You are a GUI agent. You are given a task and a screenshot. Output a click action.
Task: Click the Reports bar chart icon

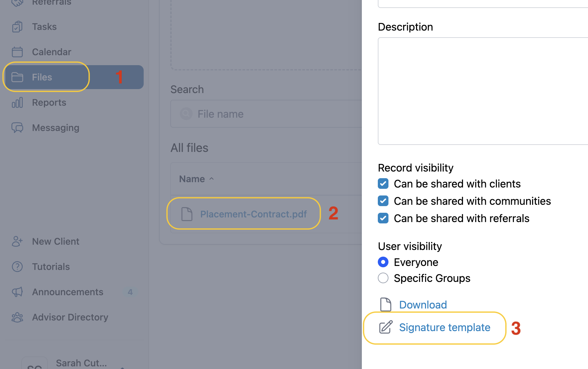pyautogui.click(x=17, y=102)
